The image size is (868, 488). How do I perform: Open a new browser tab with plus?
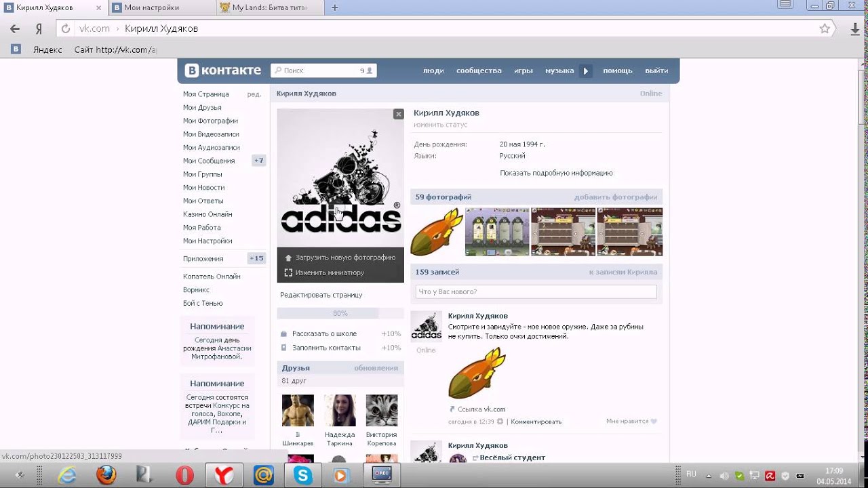[x=334, y=7]
